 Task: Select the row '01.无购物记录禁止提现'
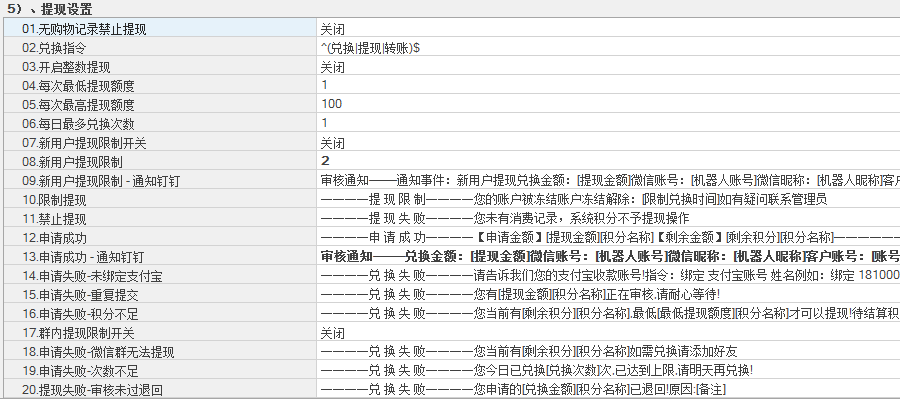point(452,29)
